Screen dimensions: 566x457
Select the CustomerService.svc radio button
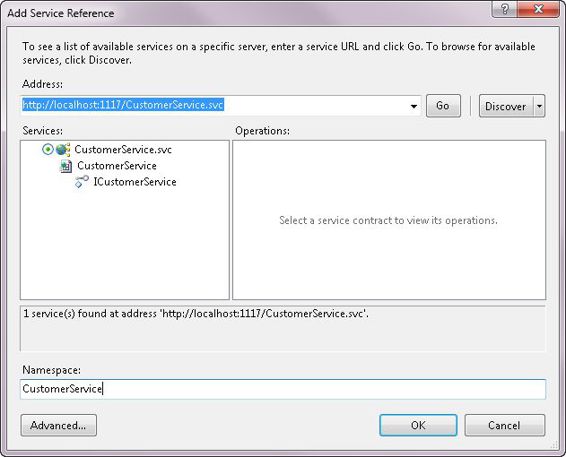pos(48,149)
